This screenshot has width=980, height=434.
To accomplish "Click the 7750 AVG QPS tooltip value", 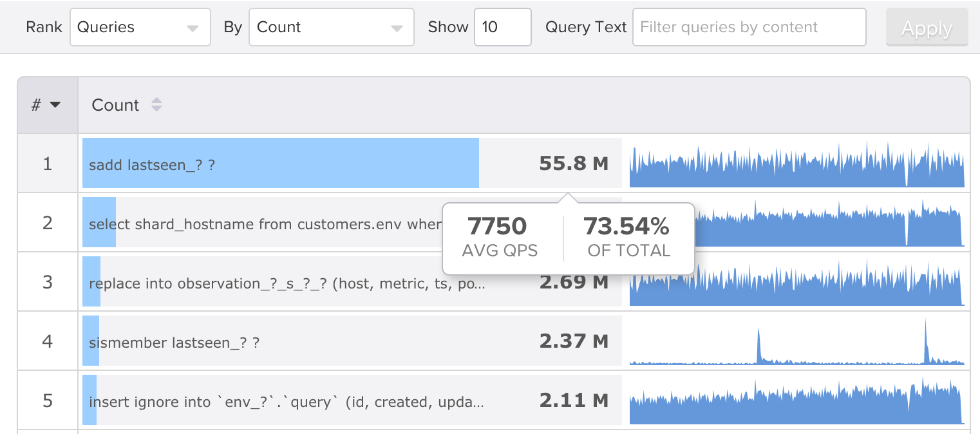I will tap(497, 227).
